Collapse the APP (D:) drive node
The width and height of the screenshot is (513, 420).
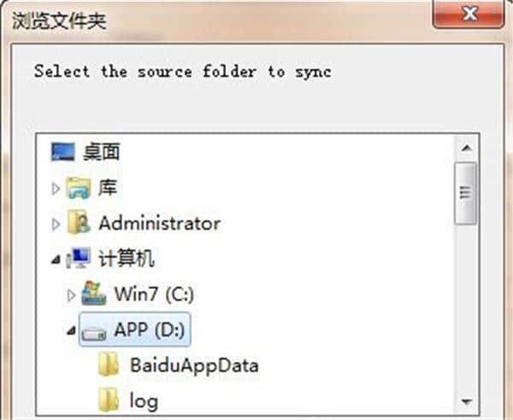tap(71, 330)
